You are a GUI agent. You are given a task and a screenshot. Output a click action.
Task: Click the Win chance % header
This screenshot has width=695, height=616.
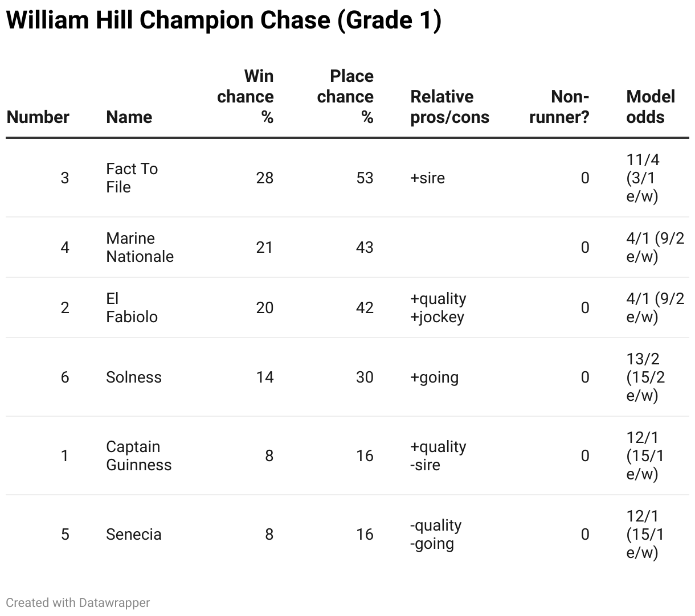[246, 96]
